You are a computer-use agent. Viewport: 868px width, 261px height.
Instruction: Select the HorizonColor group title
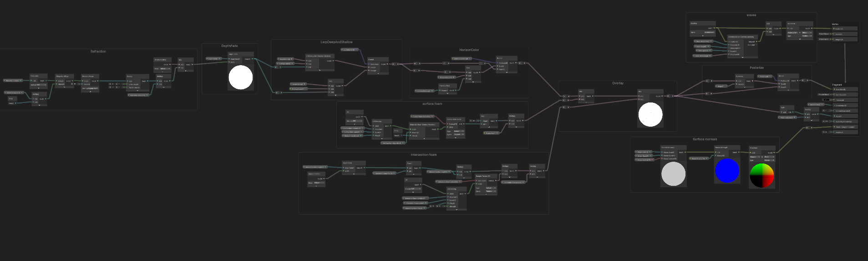pyautogui.click(x=469, y=50)
